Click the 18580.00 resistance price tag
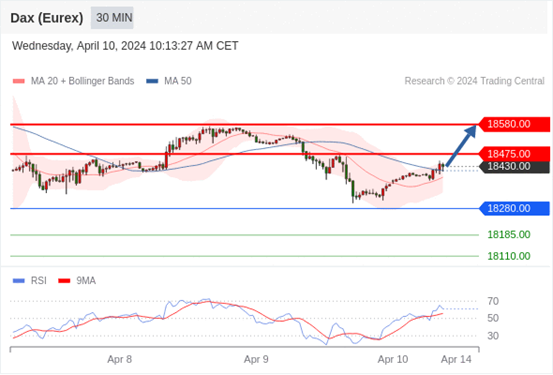Image resolution: width=553 pixels, height=375 pixels. click(514, 124)
